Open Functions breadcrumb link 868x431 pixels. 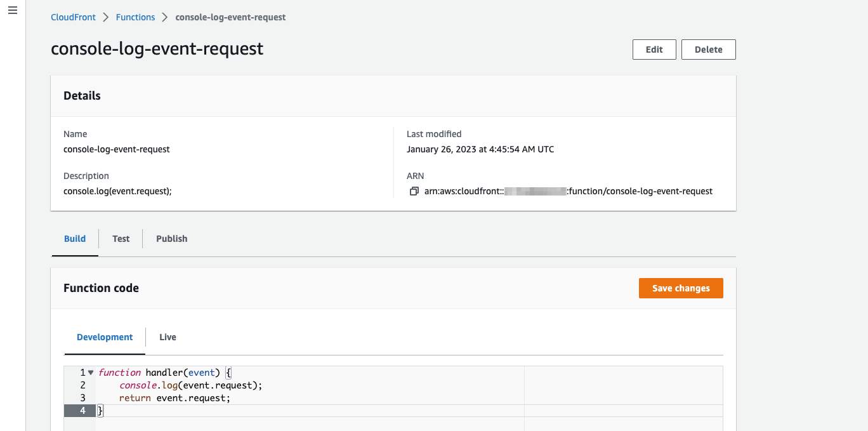tap(135, 17)
